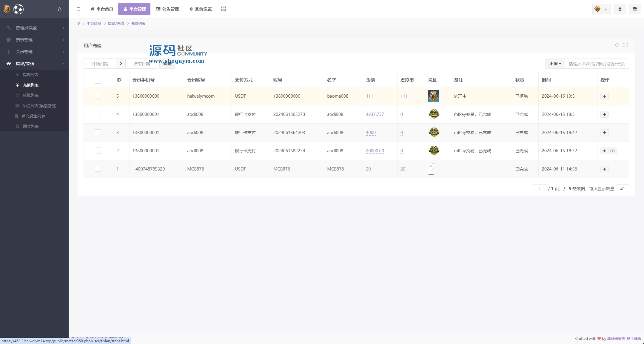
Task: Open the 不限 filter dropdown
Action: coord(555,64)
